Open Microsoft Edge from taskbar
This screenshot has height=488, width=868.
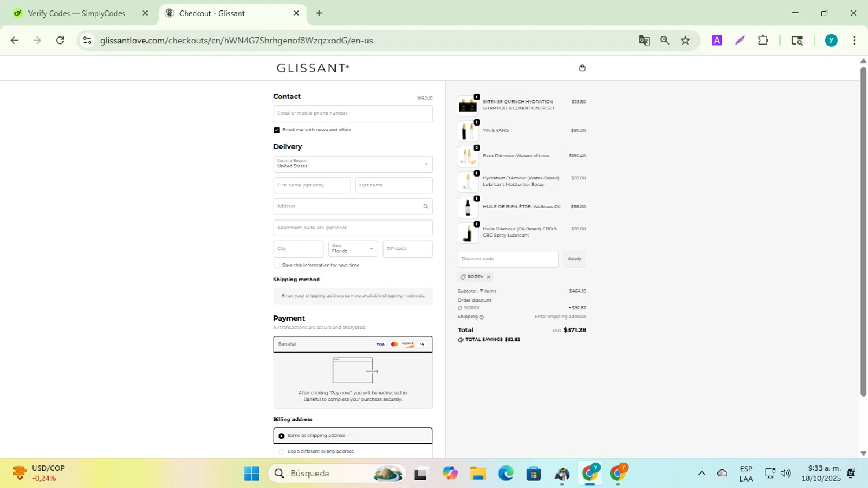[x=506, y=474]
